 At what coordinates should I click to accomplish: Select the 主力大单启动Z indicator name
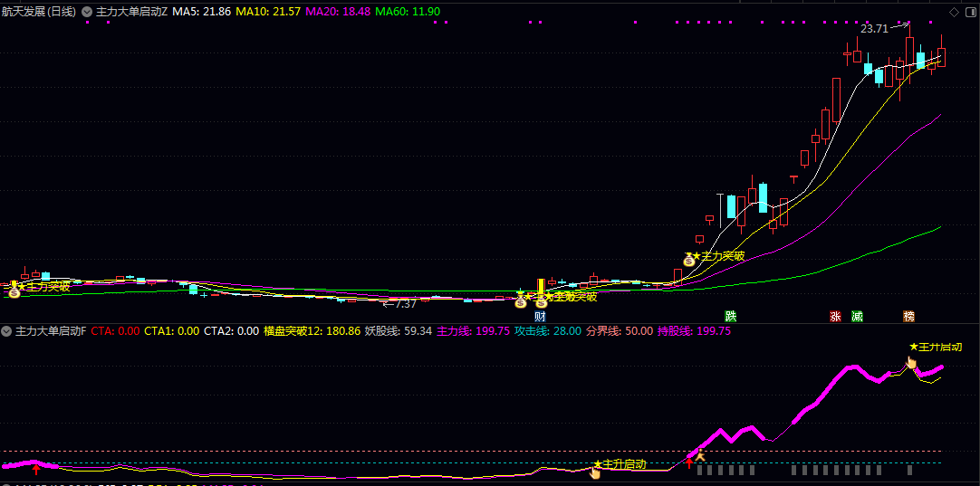click(x=131, y=11)
